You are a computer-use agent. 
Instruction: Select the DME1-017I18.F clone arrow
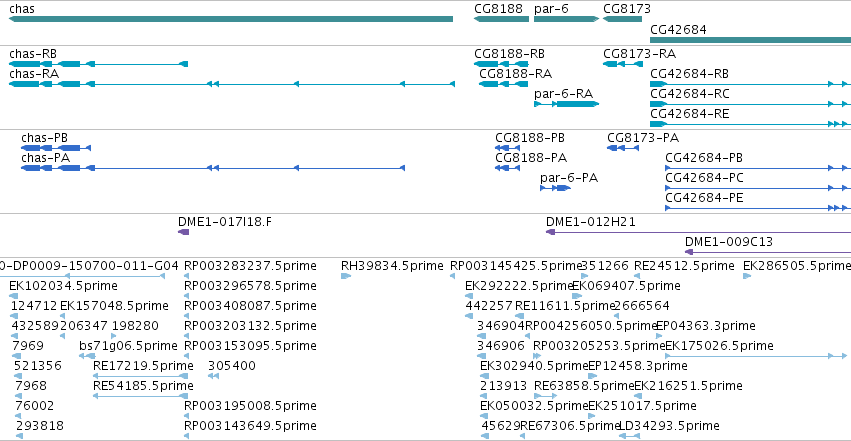[183, 232]
